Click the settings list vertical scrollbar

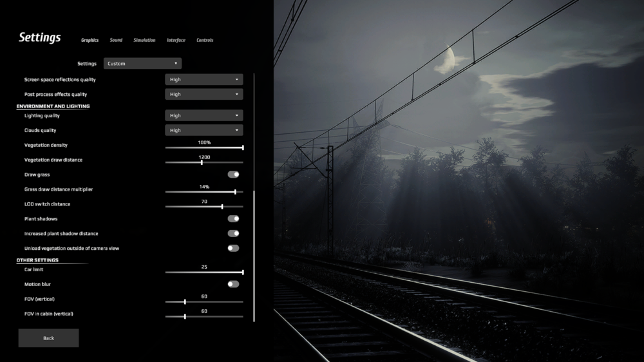point(254,256)
